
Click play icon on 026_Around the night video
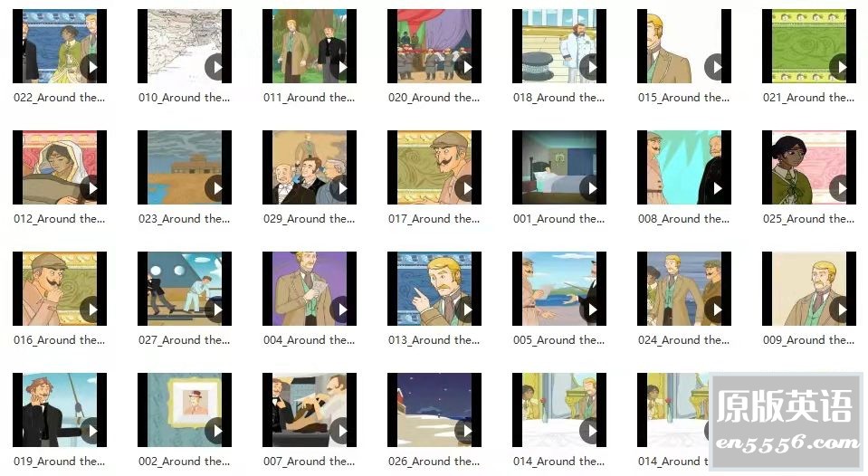coord(465,431)
